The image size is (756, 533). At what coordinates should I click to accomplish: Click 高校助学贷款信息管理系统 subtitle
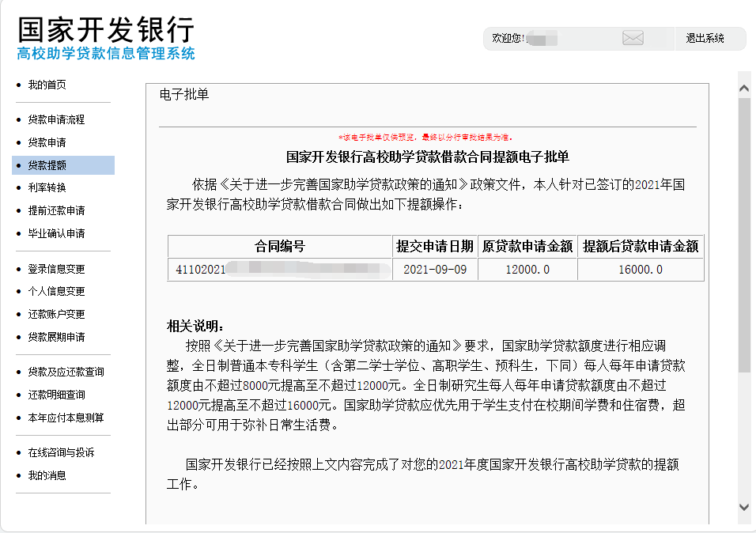pos(106,54)
